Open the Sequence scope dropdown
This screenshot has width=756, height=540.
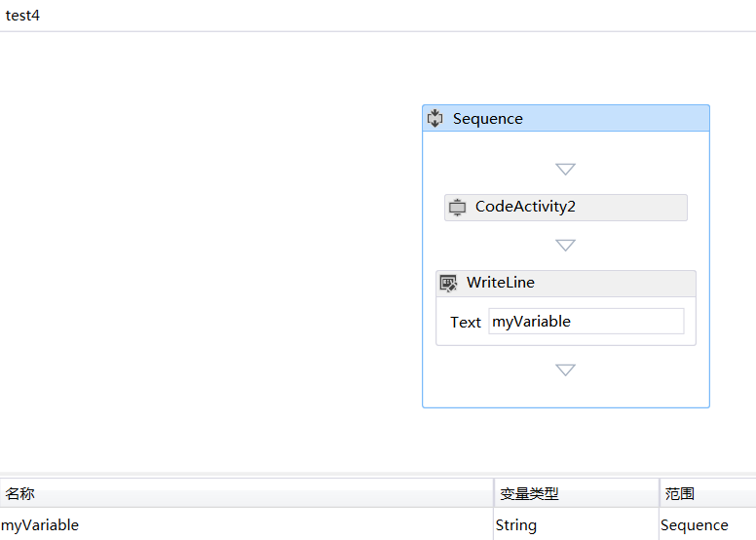pos(708,524)
